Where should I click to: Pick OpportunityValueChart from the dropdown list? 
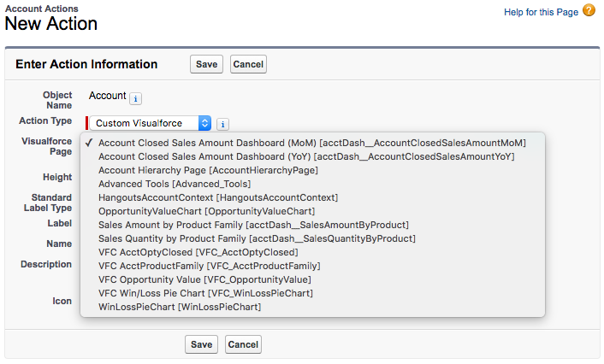(206, 211)
